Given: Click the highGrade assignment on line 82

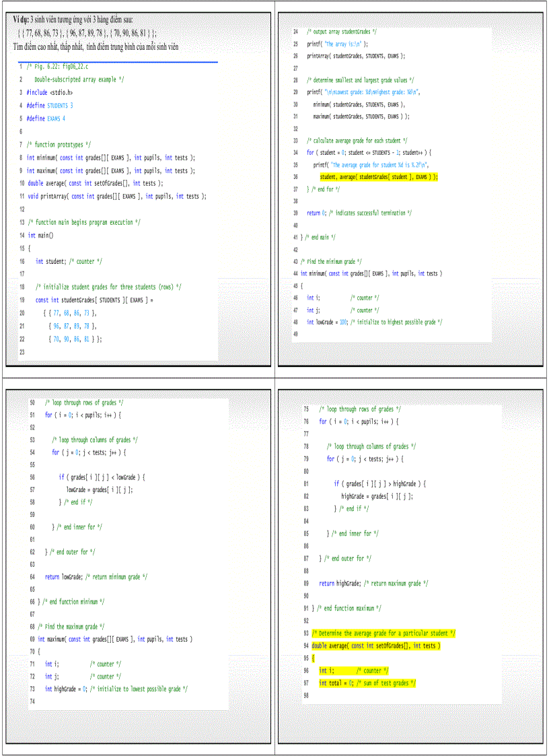Looking at the screenshot, I should [x=377, y=496].
